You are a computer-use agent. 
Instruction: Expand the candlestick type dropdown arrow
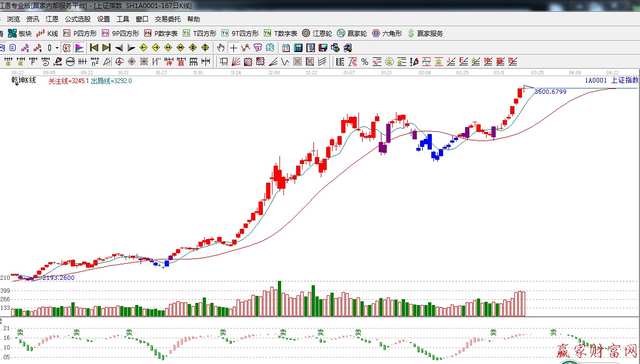pyautogui.click(x=57, y=48)
